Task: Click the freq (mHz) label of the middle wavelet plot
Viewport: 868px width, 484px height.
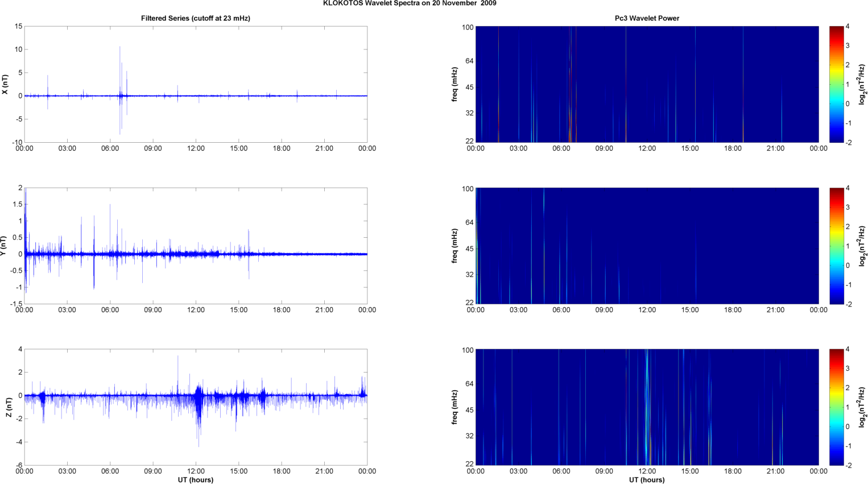Action: [x=455, y=246]
